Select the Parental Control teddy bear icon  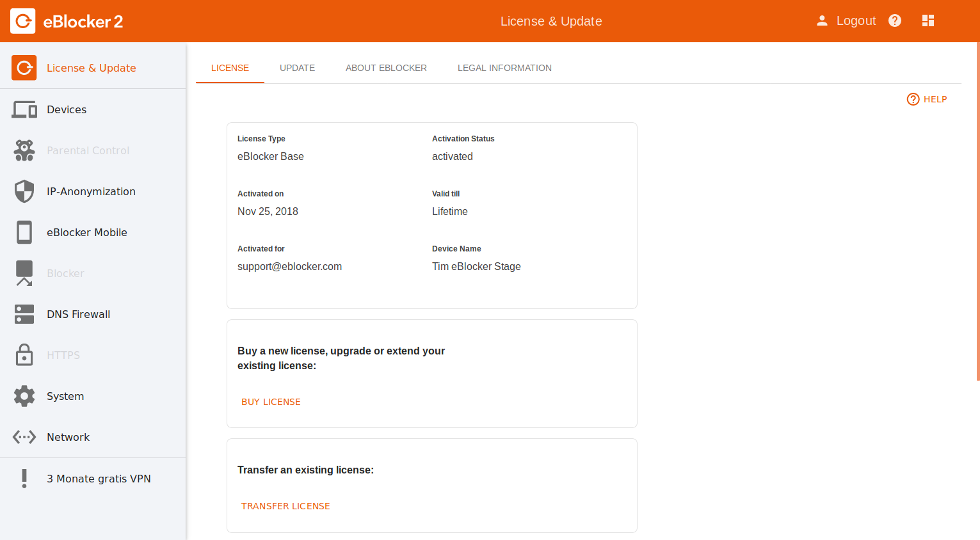point(24,150)
